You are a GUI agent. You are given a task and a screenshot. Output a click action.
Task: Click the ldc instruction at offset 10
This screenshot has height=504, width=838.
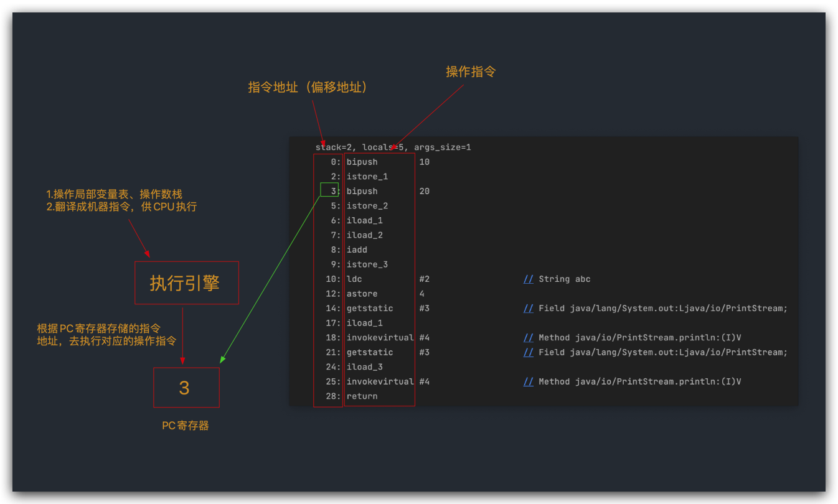[354, 279]
